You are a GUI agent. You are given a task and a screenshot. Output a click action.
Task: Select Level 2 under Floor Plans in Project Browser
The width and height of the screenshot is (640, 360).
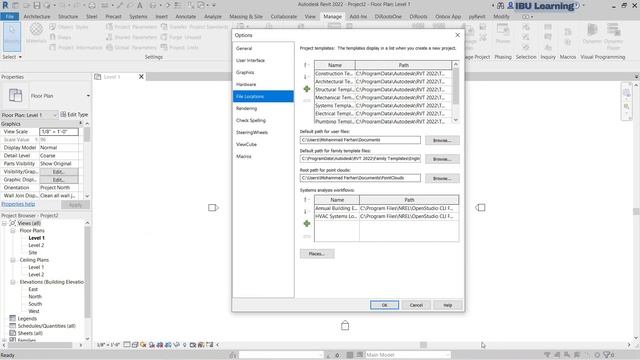pyautogui.click(x=36, y=245)
